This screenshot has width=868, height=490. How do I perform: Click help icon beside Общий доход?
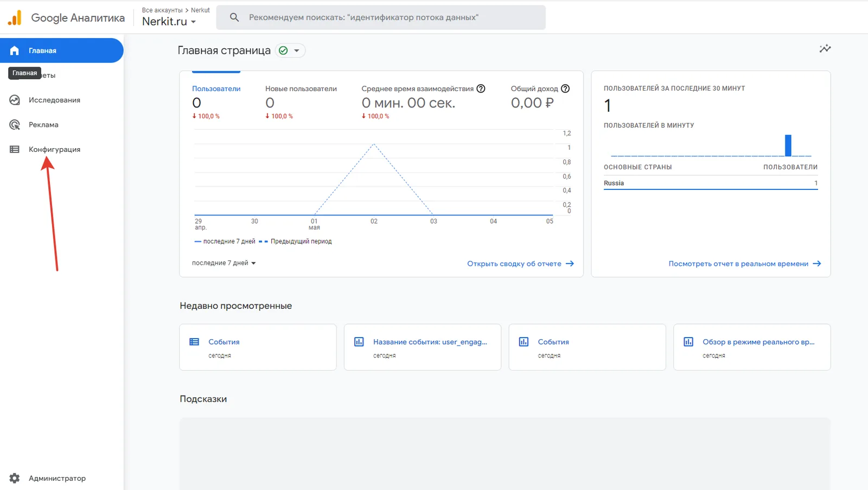point(565,88)
